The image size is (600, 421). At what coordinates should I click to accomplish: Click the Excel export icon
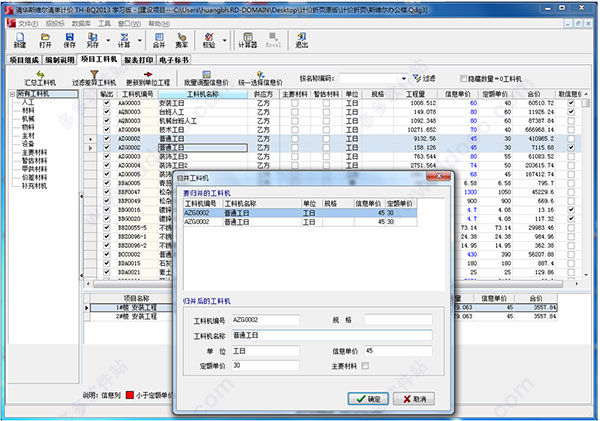273,40
